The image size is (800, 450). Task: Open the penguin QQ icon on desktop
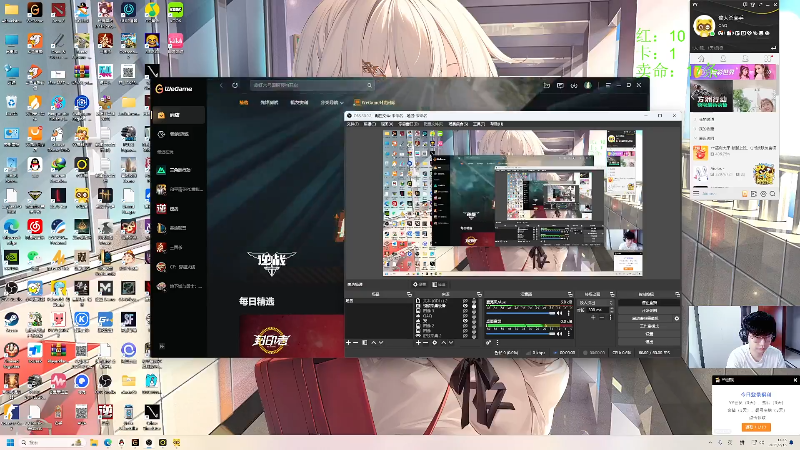pyautogui.click(x=35, y=164)
